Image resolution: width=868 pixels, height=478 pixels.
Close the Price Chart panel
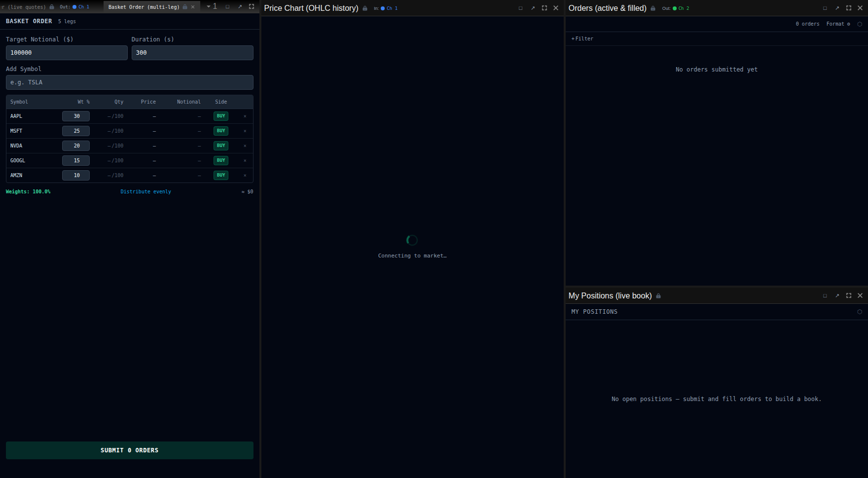[556, 8]
